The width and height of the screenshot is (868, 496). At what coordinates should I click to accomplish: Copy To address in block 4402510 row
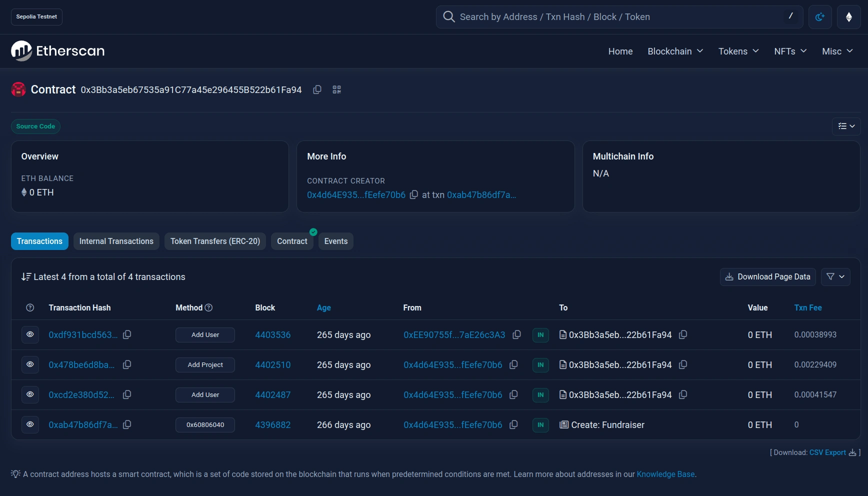click(683, 365)
